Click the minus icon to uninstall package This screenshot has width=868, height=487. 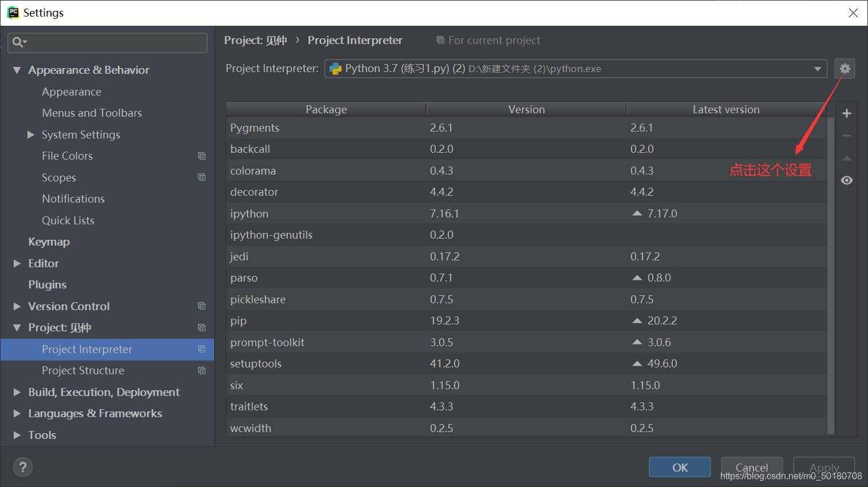847,136
